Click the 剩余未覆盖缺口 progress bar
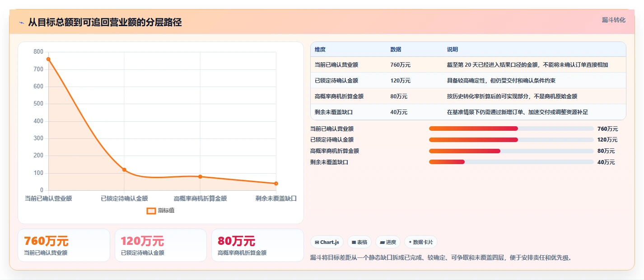644x280 pixels. click(511, 162)
